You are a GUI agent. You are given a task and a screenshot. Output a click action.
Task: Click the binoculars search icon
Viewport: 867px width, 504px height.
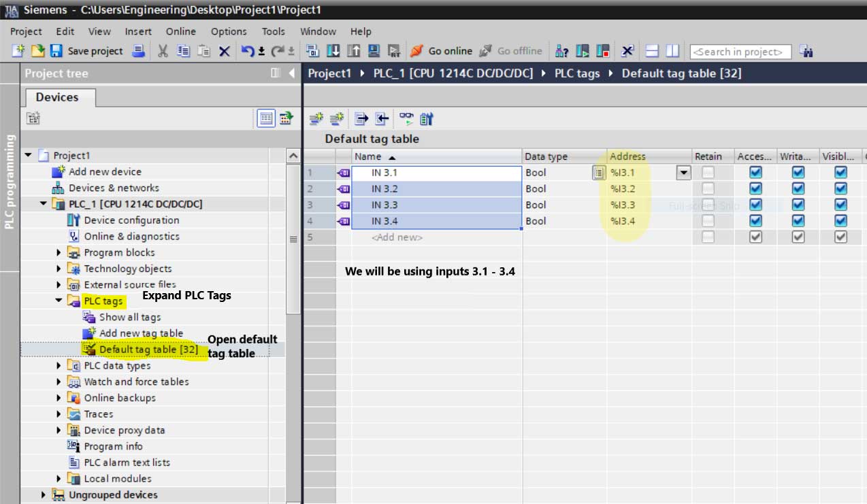click(806, 51)
